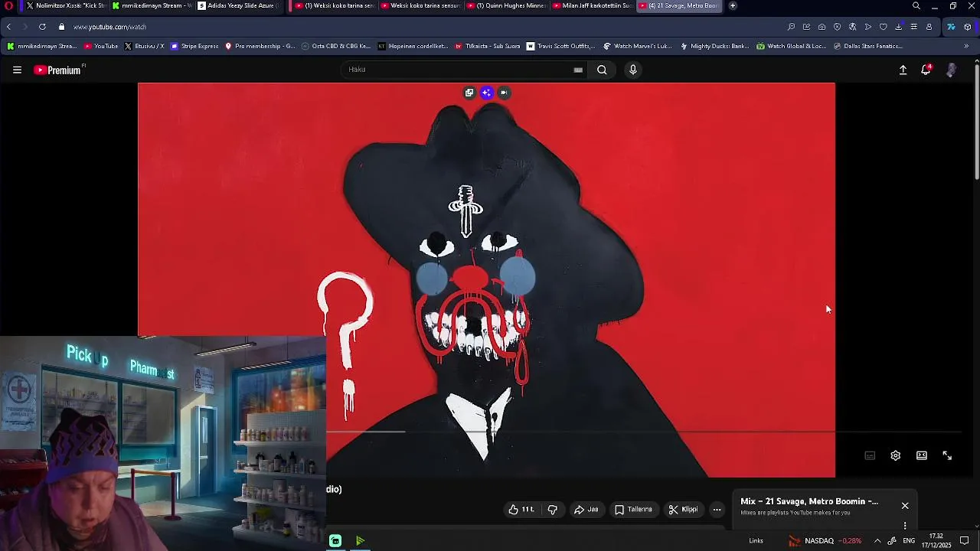Switch to Milan Jaff karkotettiin tab

pos(591,5)
